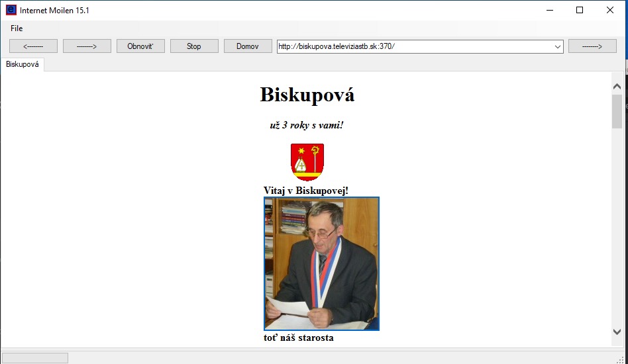
Task: Stop page loading with Stop button
Action: point(194,46)
